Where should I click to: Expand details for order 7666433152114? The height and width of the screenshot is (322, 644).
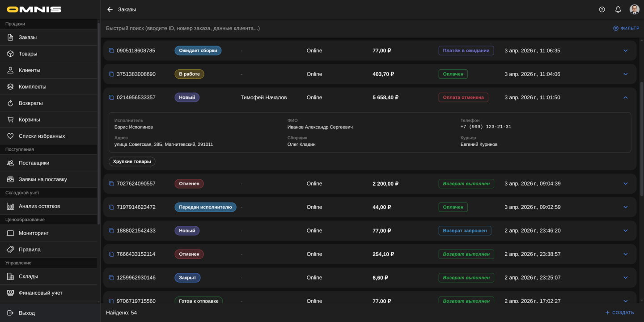tap(626, 254)
